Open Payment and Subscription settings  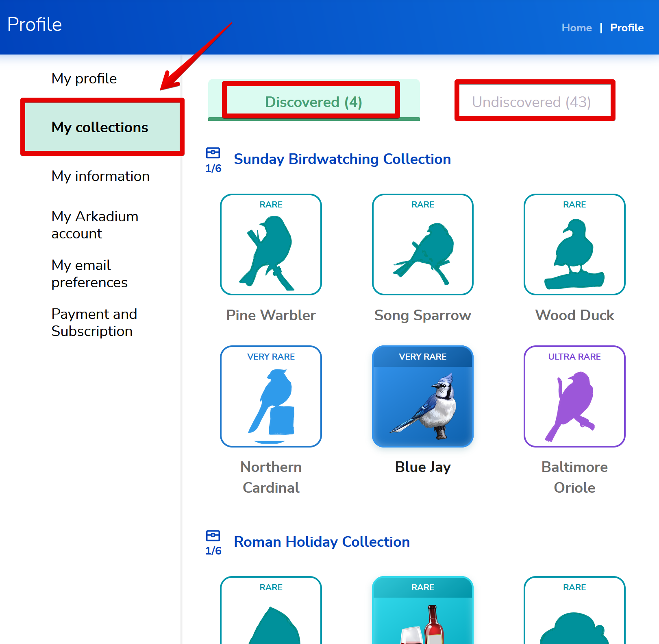94,323
